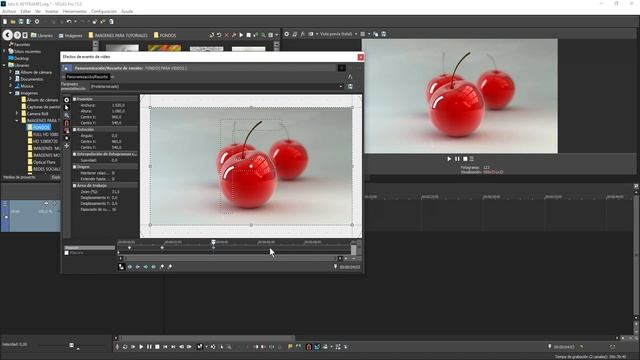Image resolution: width=640 pixels, height=360 pixels.
Task: Create a new keyframe at cursor
Action: tap(162, 267)
